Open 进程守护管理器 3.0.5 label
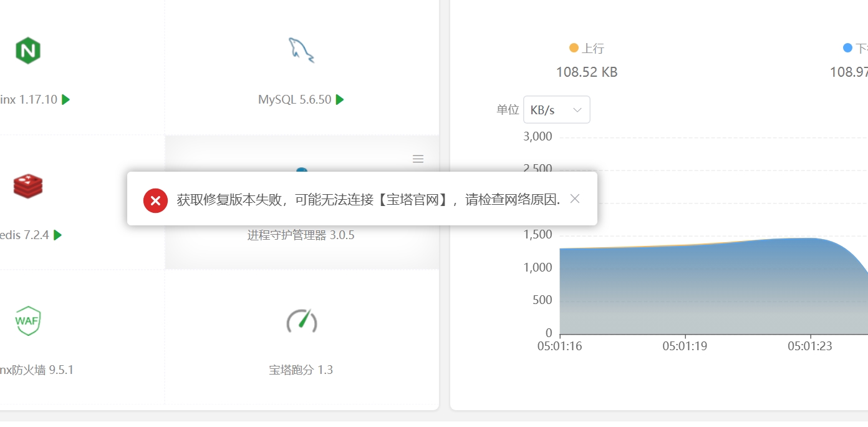The width and height of the screenshot is (868, 427). 301,235
